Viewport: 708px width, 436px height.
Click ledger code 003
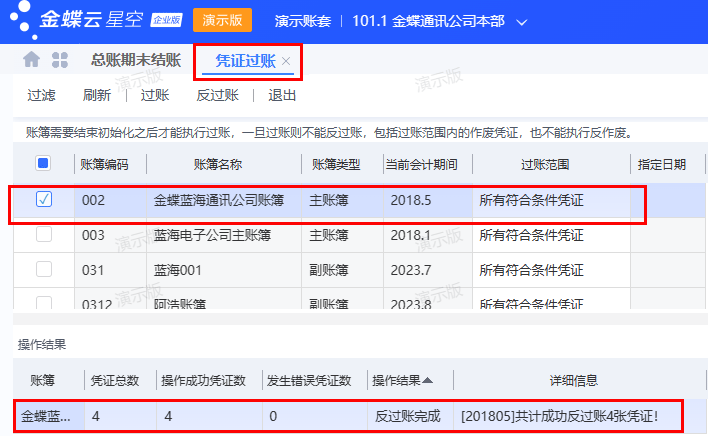tap(93, 235)
